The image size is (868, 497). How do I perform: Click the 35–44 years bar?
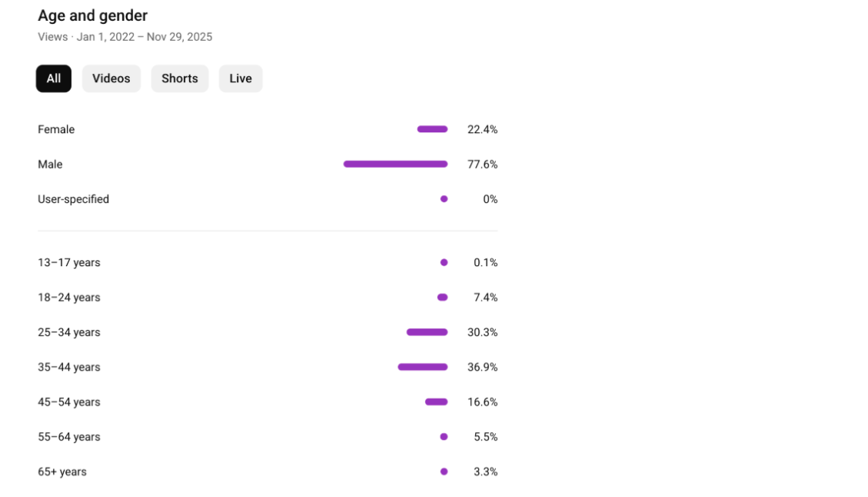(422, 367)
